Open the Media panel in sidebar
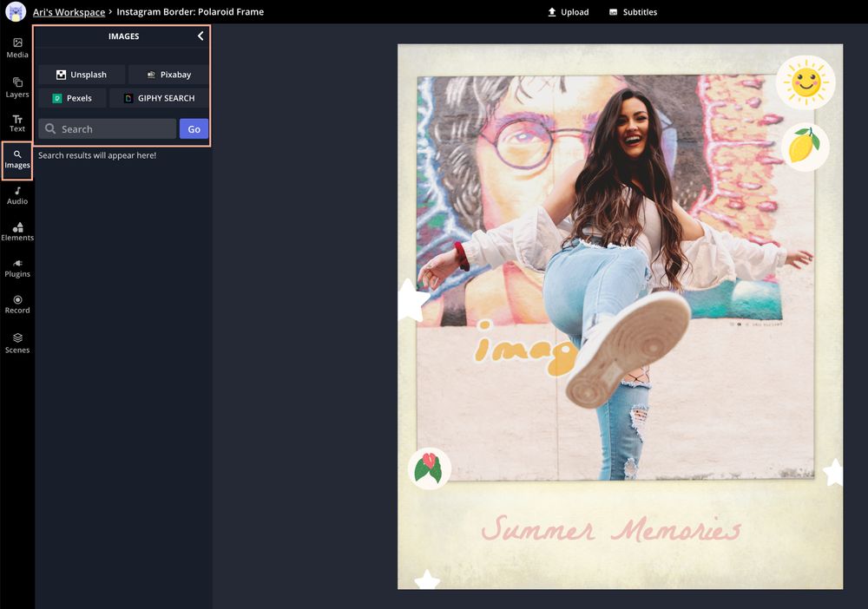 (17, 48)
